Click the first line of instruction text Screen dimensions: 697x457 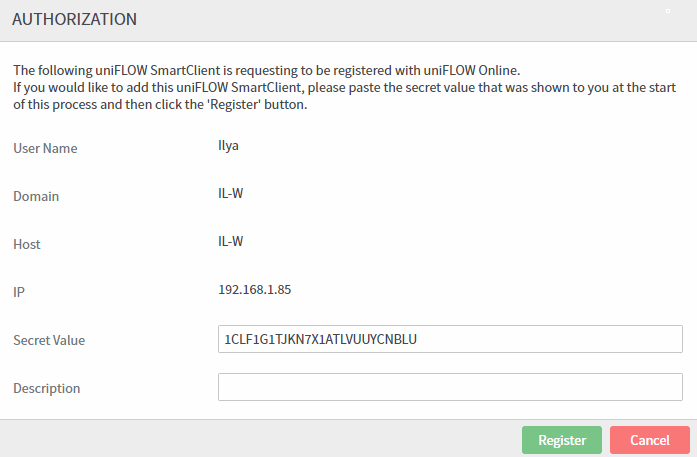click(266, 70)
